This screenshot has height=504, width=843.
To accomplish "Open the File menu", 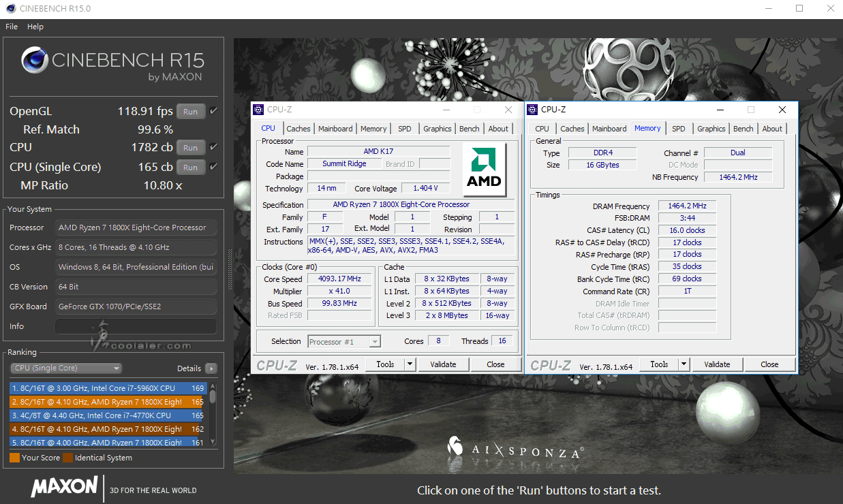I will pos(12,27).
